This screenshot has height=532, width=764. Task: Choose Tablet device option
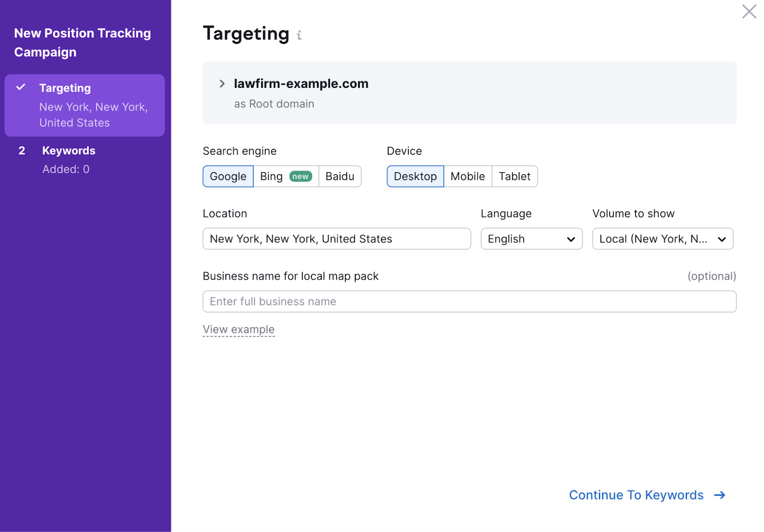515,177
